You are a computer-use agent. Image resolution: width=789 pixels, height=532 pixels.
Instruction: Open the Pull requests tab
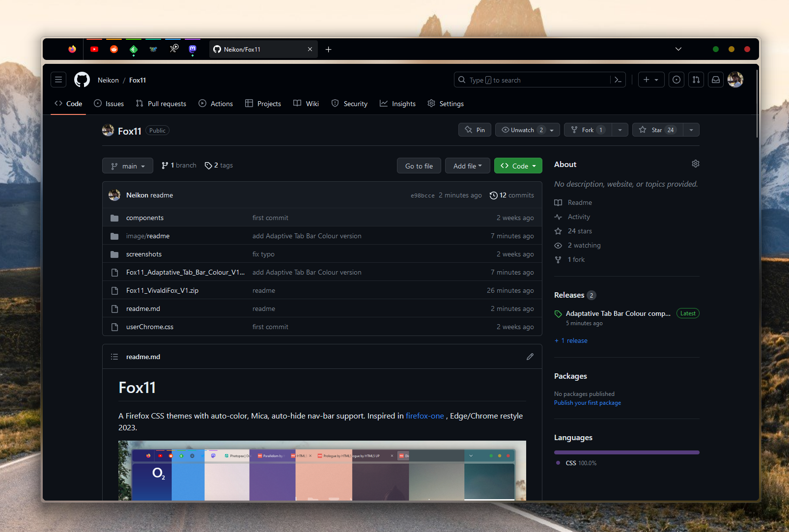(x=161, y=104)
